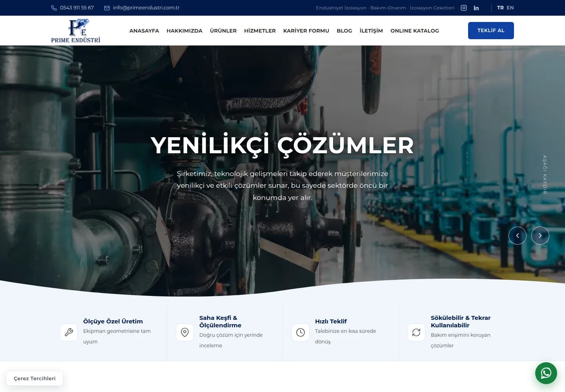Call phone number 0543 911 55 67

77,8
